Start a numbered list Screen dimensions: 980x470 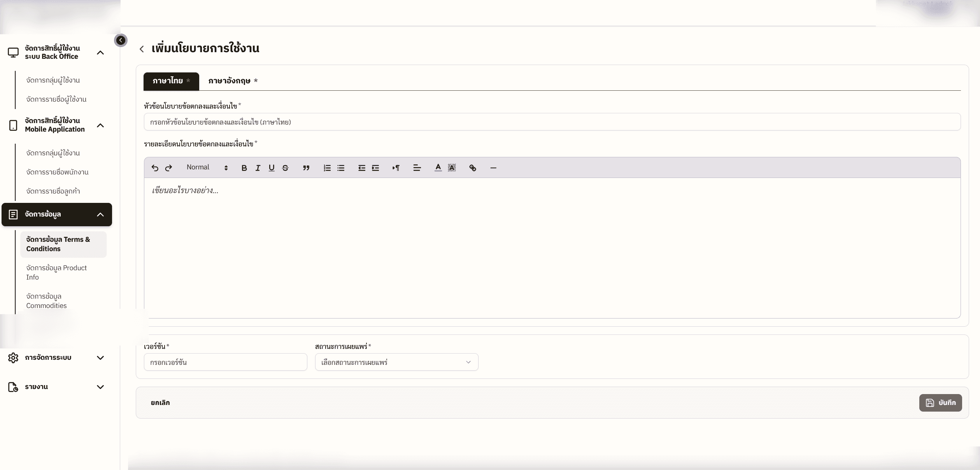327,168
